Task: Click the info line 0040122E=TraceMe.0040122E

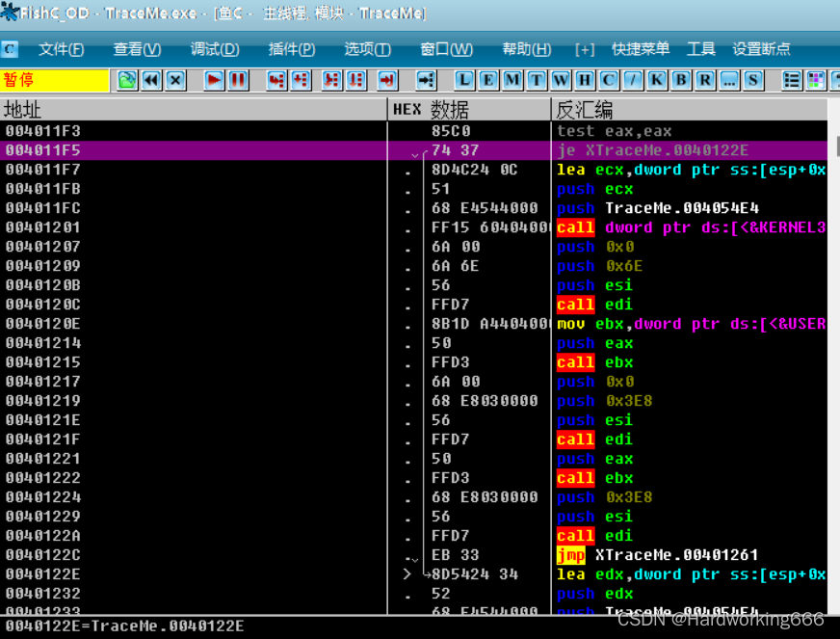Action: [124, 626]
